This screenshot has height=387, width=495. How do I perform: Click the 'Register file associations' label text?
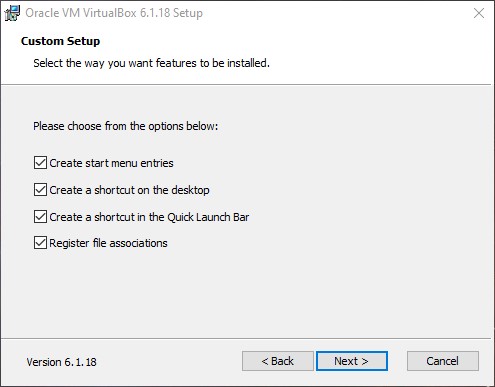pos(108,243)
